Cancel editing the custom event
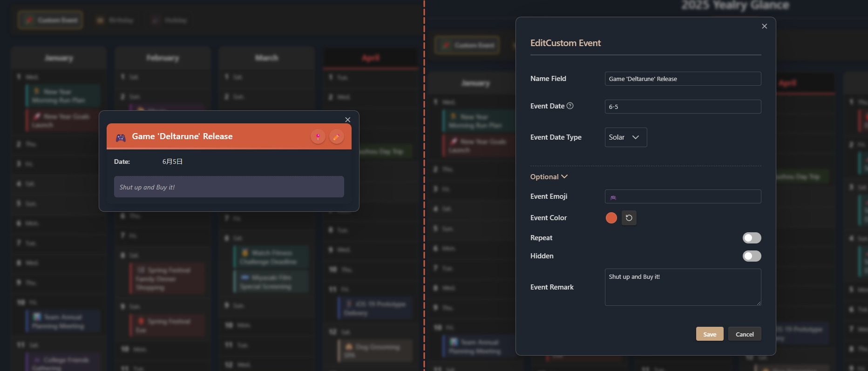This screenshot has width=868, height=371. tap(745, 334)
